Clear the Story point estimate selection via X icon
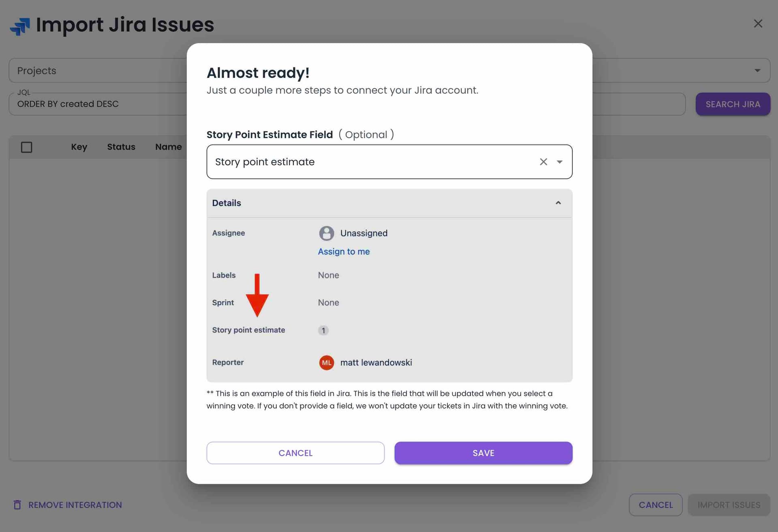Viewport: 778px width, 532px height. pyautogui.click(x=543, y=162)
